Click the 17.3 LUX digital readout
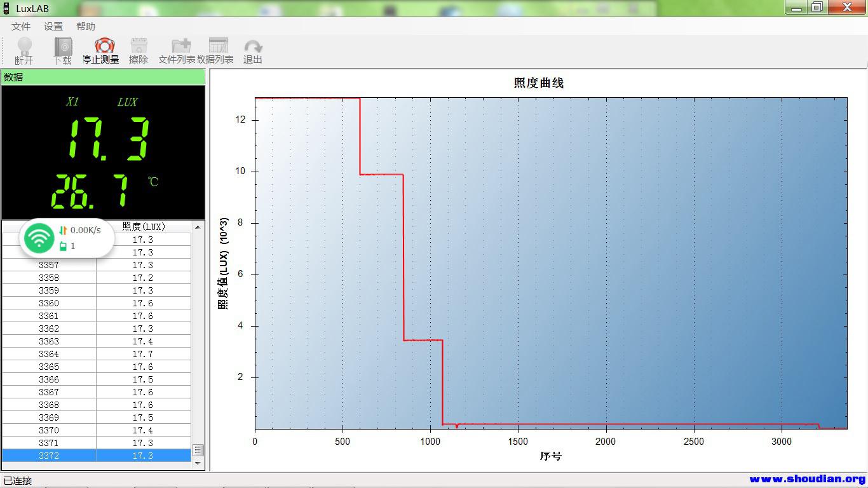This screenshot has width=868, height=488. pos(109,138)
